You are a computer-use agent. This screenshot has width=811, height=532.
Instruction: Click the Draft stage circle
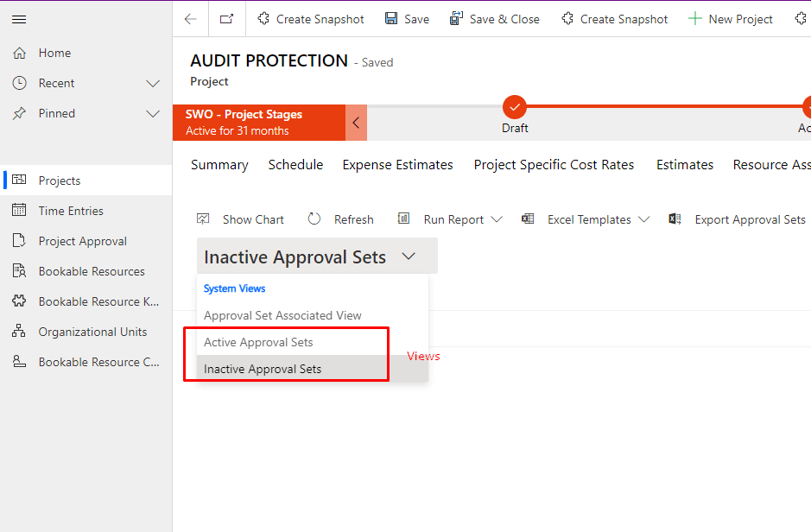(x=515, y=107)
